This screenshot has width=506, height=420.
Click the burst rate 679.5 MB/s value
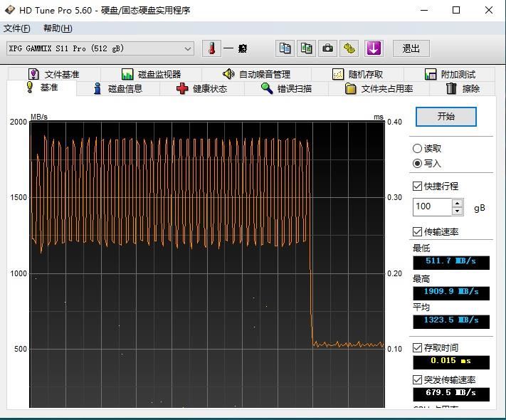[451, 394]
